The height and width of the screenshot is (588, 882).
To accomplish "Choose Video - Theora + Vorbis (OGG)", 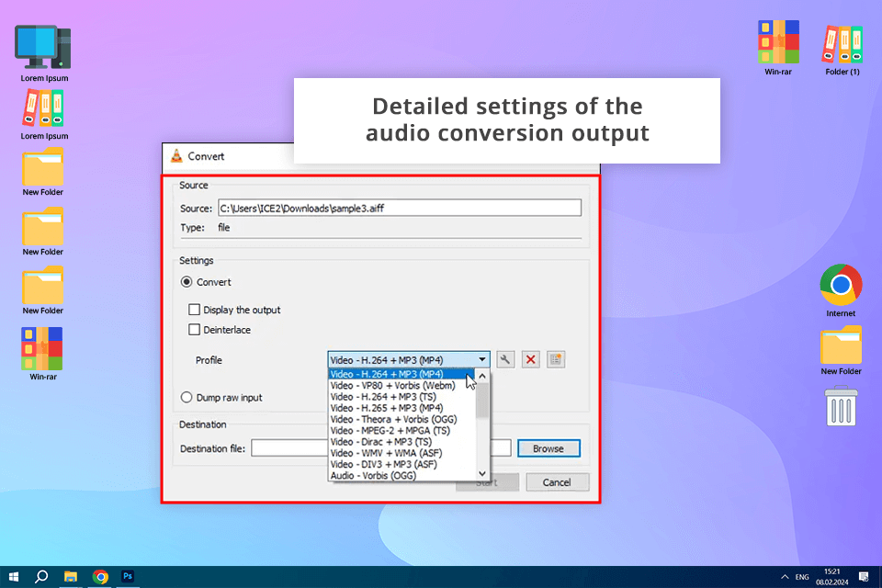I will (402, 419).
